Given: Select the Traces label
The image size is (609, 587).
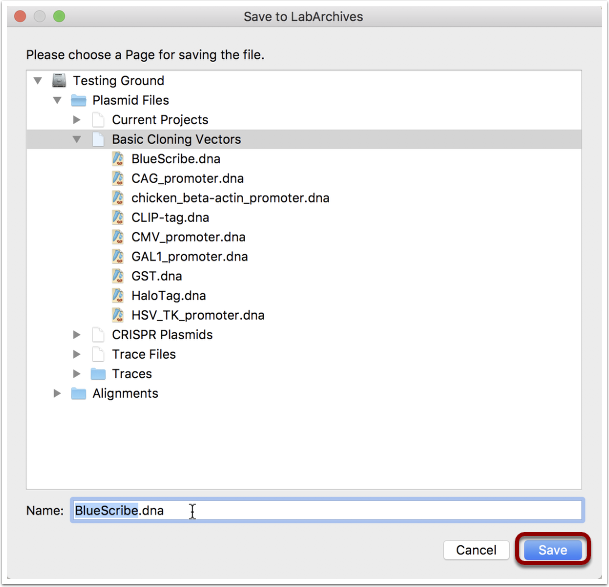Looking at the screenshot, I should click(x=132, y=374).
